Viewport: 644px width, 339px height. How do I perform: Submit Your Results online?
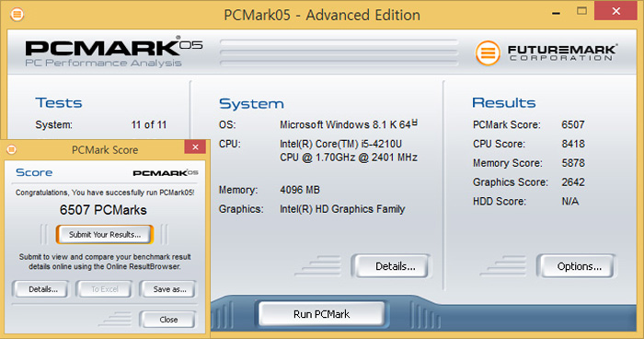pos(105,235)
